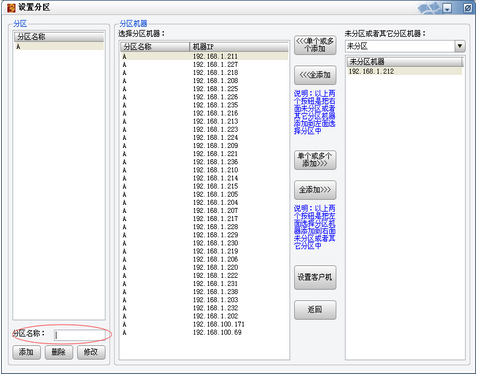Select machine row 192.168.1.202
The width and height of the screenshot is (478, 376).
(x=204, y=316)
